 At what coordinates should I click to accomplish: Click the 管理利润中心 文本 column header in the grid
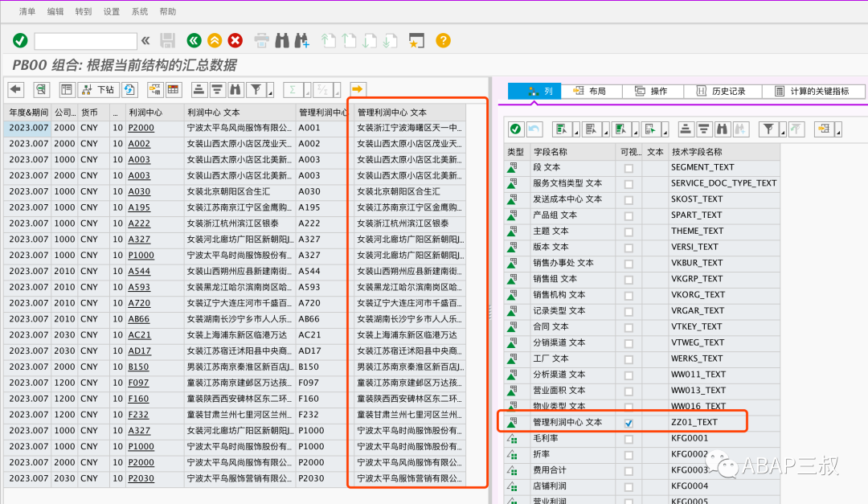tap(410, 113)
